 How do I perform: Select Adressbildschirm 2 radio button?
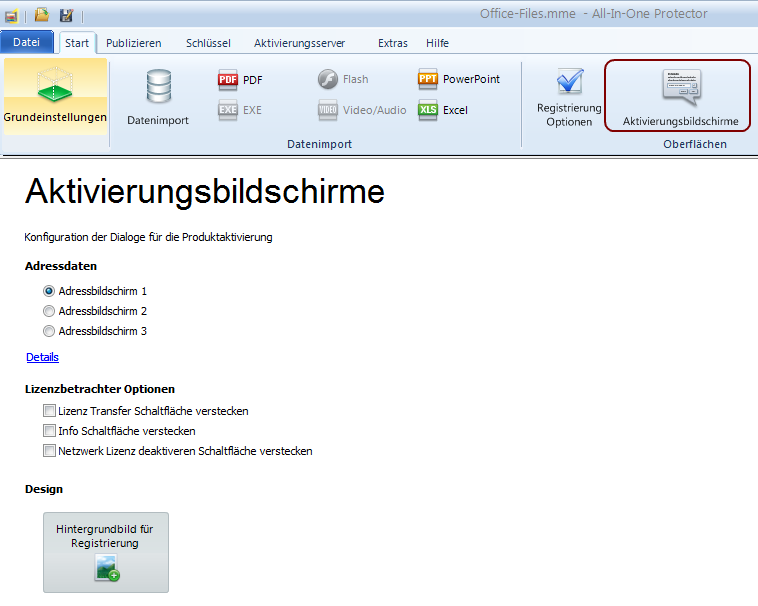tap(49, 311)
